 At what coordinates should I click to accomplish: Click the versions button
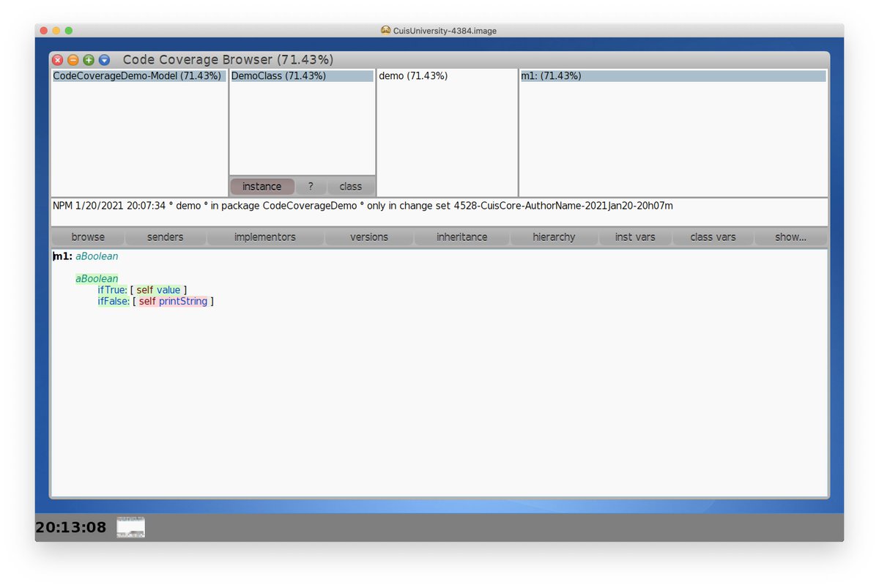click(369, 237)
